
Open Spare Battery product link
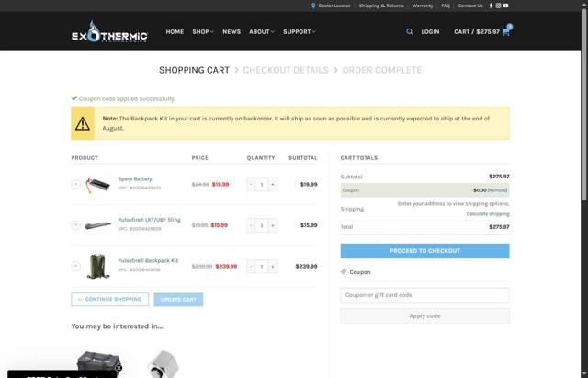point(135,179)
